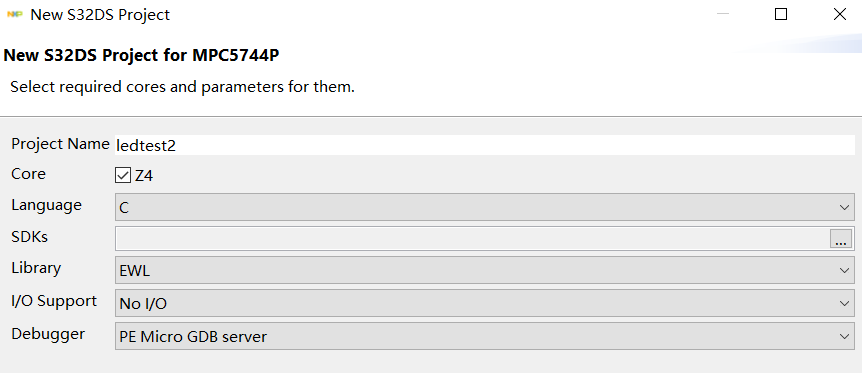Click the Language combo box showing C
Image resolution: width=862 pixels, height=373 pixels.
tap(484, 207)
